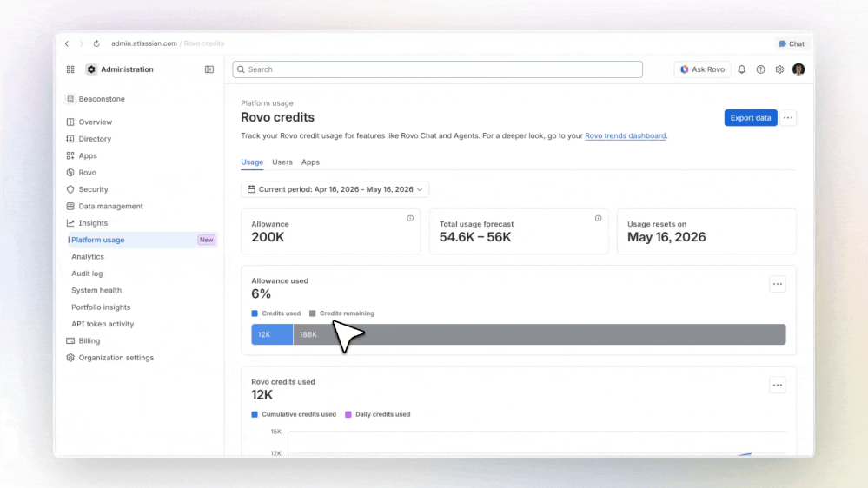Image resolution: width=868 pixels, height=488 pixels.
Task: Click the admin.atlassian.com address text
Action: click(144, 43)
